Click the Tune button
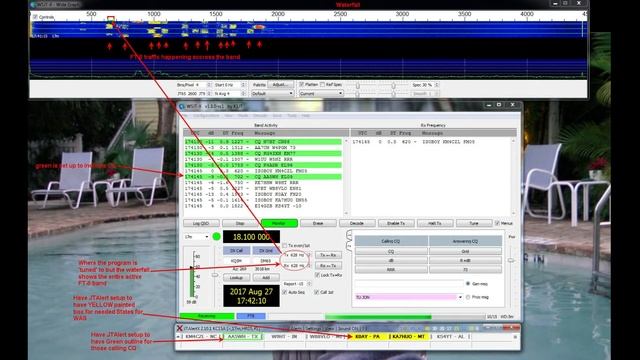The height and width of the screenshot is (360, 640). coord(473,223)
